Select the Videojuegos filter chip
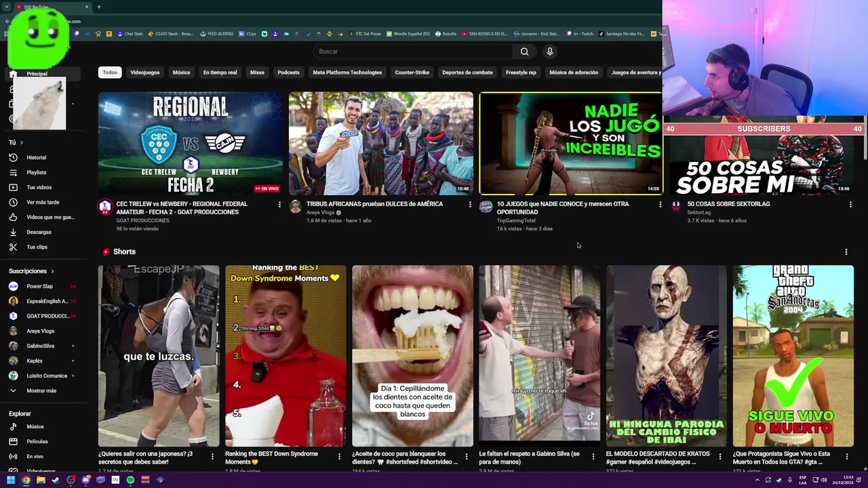Screen dimensions: 868x488 pos(145,73)
